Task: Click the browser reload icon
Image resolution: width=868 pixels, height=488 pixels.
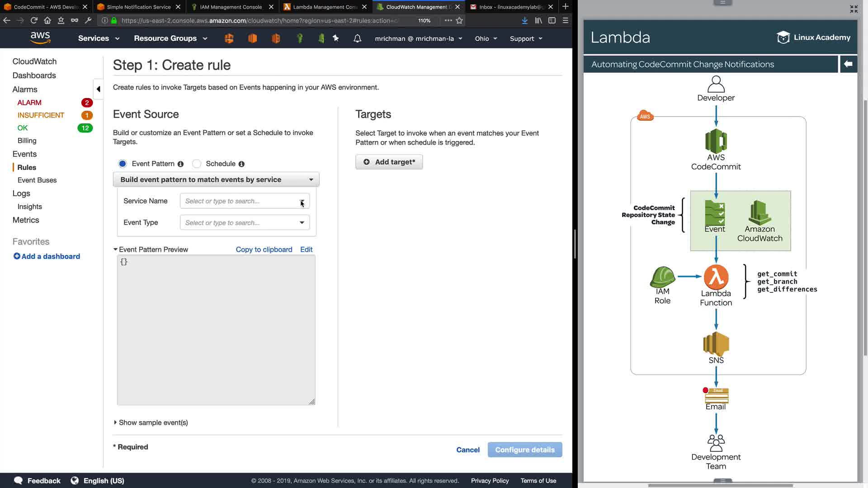Action: coord(34,20)
